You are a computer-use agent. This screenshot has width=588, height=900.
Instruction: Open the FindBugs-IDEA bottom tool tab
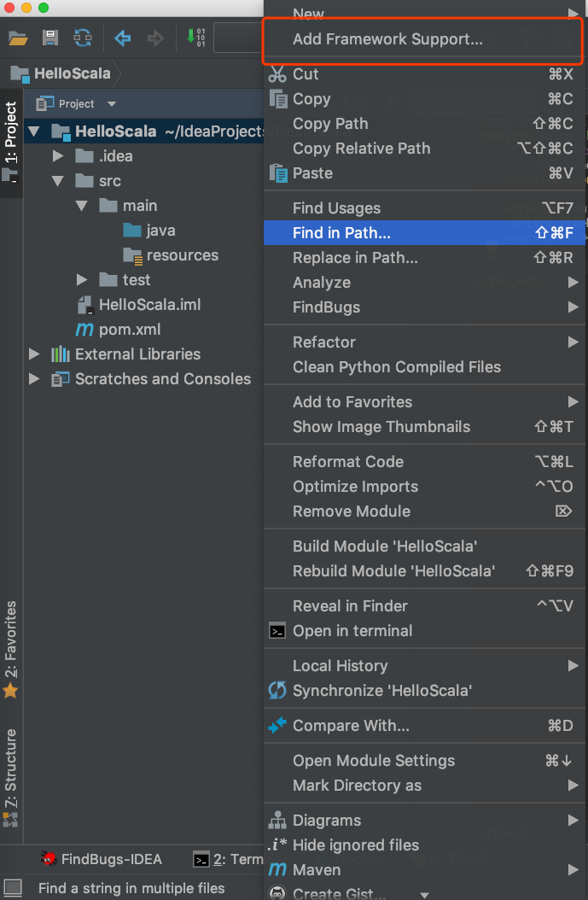[x=102, y=859]
